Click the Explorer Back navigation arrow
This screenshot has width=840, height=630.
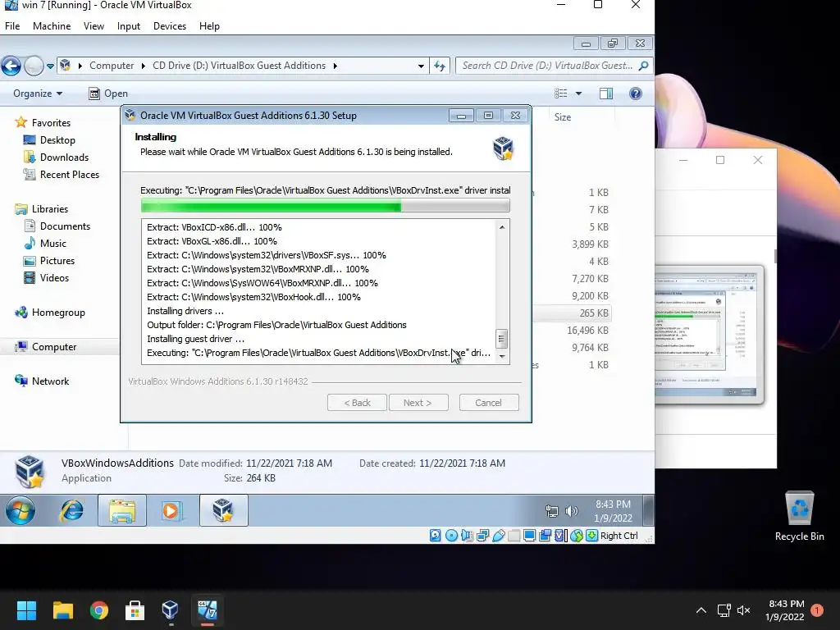(x=11, y=66)
